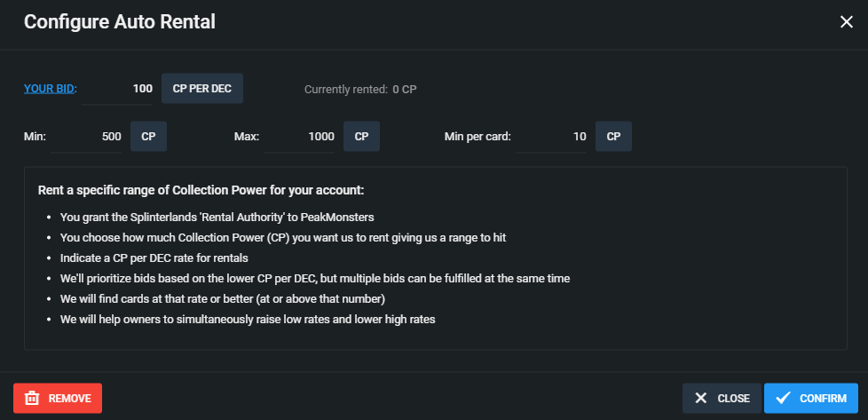The image size is (868, 420).
Task: Click the CP unit after Min per card
Action: coord(613,137)
